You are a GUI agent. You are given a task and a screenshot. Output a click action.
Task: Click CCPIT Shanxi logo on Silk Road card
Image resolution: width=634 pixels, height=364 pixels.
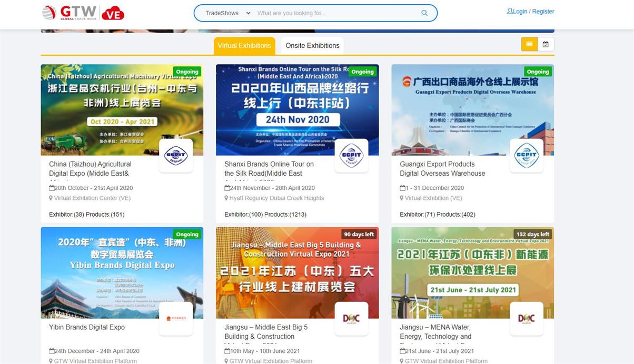pos(351,155)
